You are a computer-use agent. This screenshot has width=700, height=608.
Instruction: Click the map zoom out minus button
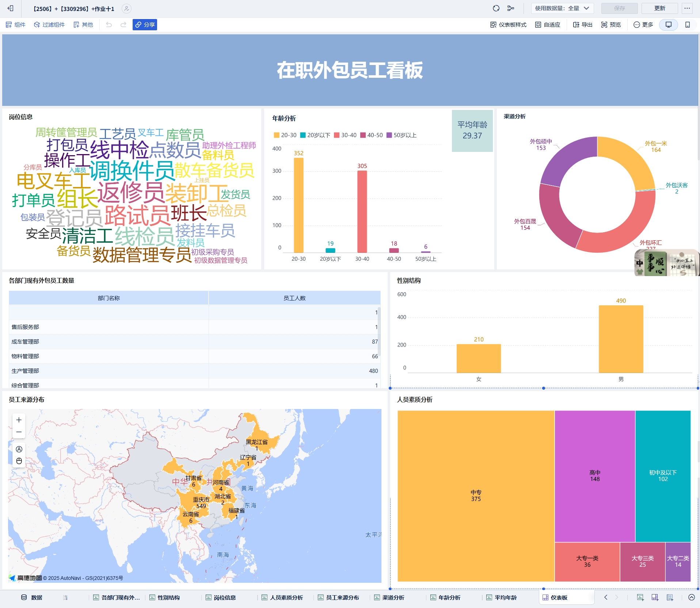19,432
